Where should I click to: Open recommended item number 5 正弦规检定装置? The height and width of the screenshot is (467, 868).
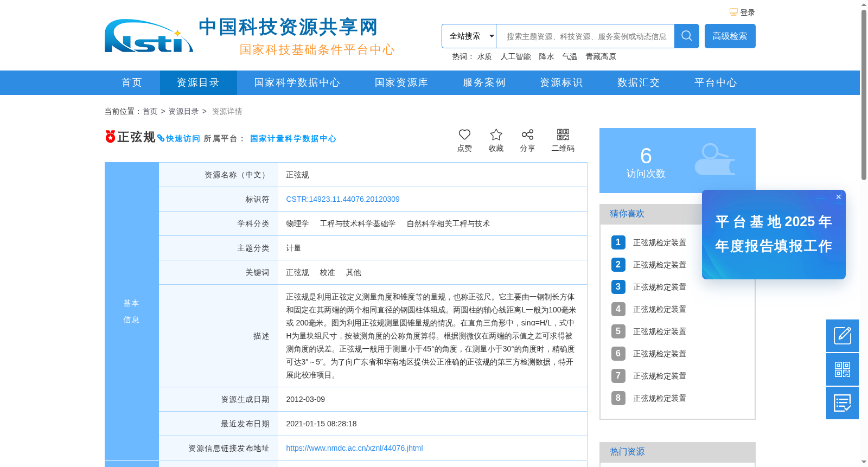coord(660,331)
